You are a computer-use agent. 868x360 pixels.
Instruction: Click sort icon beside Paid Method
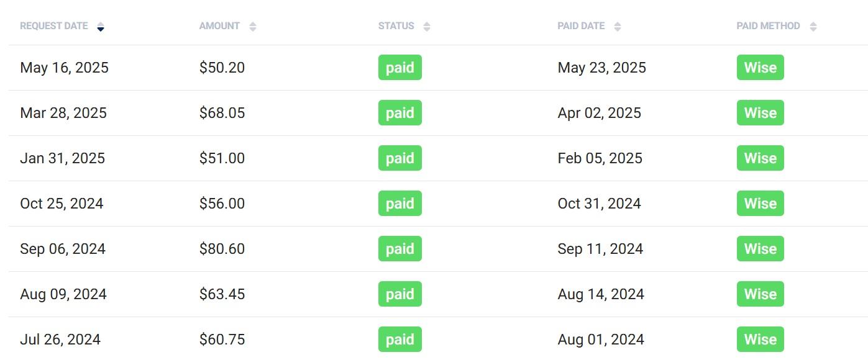pos(813,27)
